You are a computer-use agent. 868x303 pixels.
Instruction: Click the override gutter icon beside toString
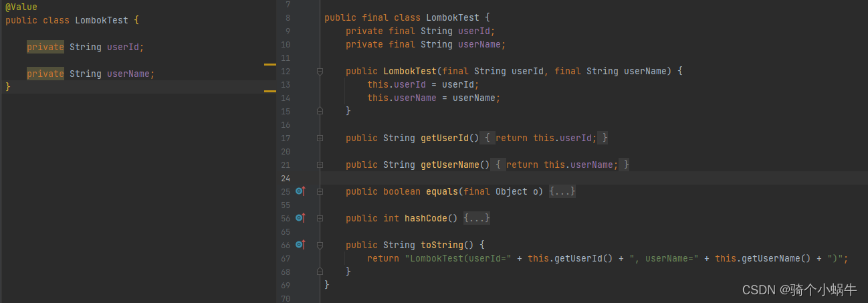point(300,245)
